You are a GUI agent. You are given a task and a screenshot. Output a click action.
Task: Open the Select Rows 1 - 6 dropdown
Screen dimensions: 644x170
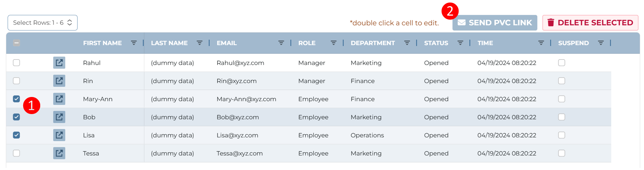point(42,23)
